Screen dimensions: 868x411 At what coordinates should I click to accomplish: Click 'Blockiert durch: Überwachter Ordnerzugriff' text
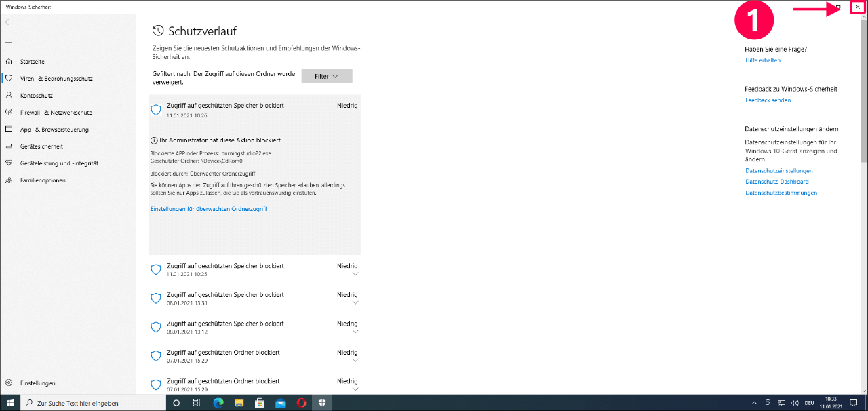tap(202, 174)
